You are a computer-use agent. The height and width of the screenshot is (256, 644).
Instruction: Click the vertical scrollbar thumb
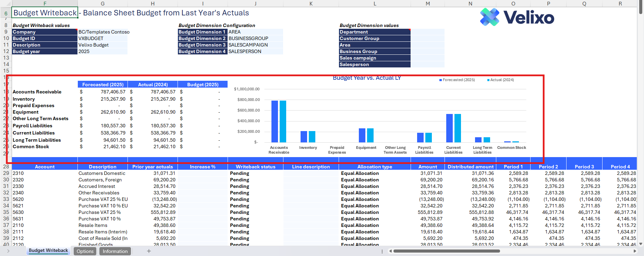pyautogui.click(x=641, y=8)
